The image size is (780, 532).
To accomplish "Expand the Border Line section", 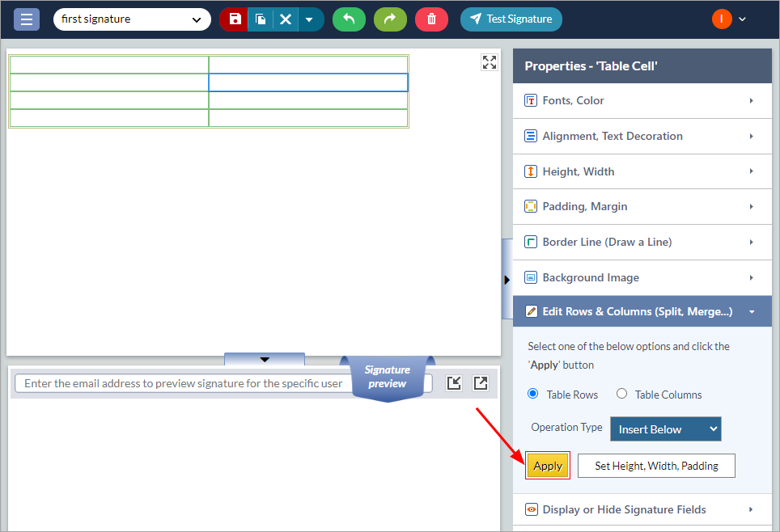I will pos(642,242).
